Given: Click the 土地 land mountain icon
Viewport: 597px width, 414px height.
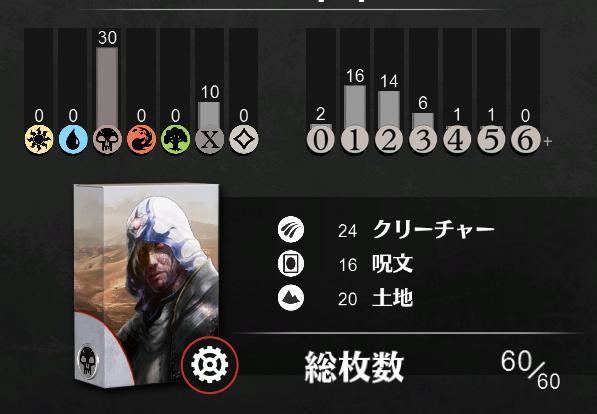Looking at the screenshot, I should pyautogui.click(x=291, y=297).
